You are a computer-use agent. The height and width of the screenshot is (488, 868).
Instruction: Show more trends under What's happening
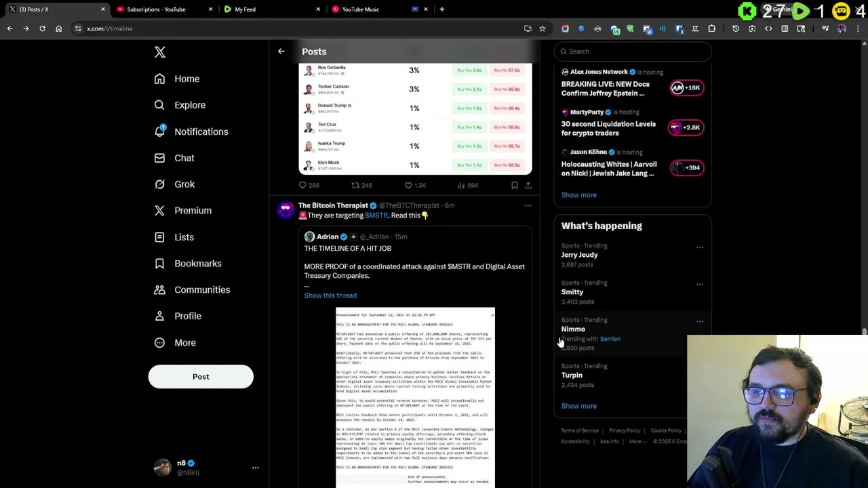578,406
